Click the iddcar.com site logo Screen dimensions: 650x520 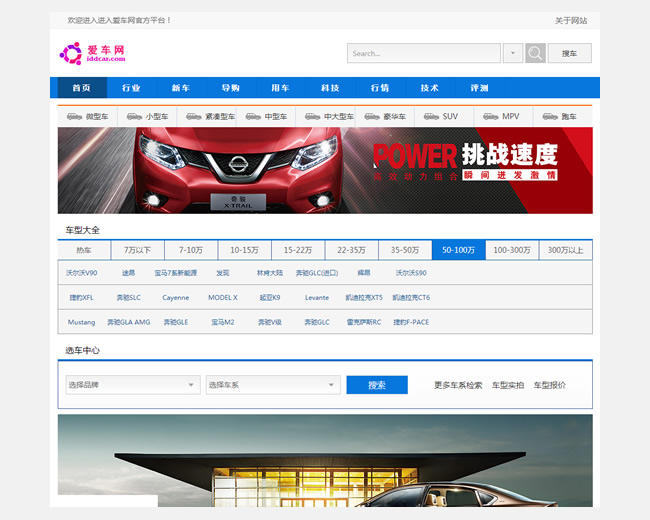[x=92, y=53]
